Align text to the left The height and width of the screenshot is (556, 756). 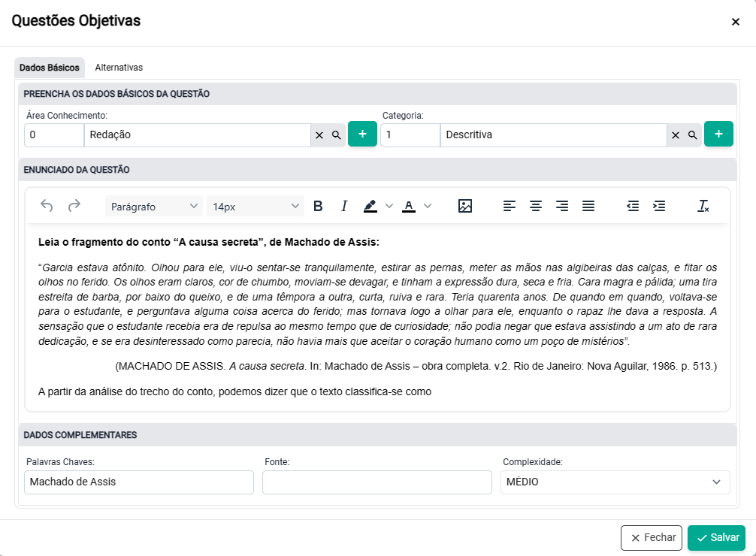tap(510, 207)
